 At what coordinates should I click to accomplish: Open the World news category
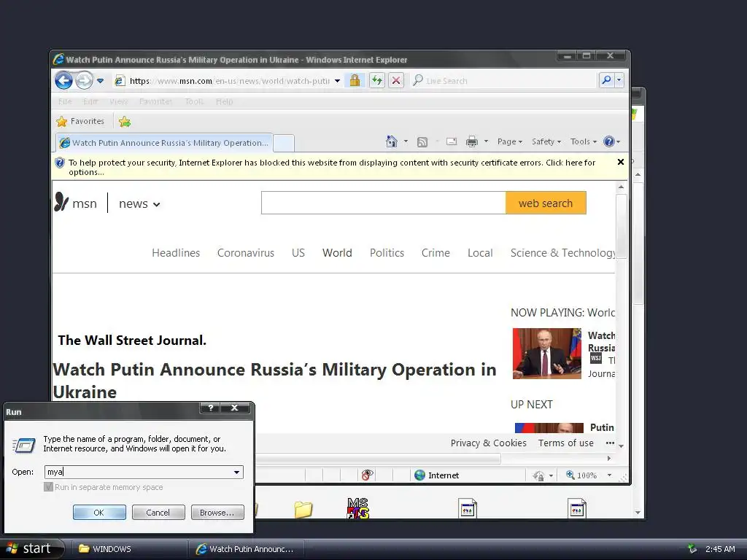[x=337, y=253]
